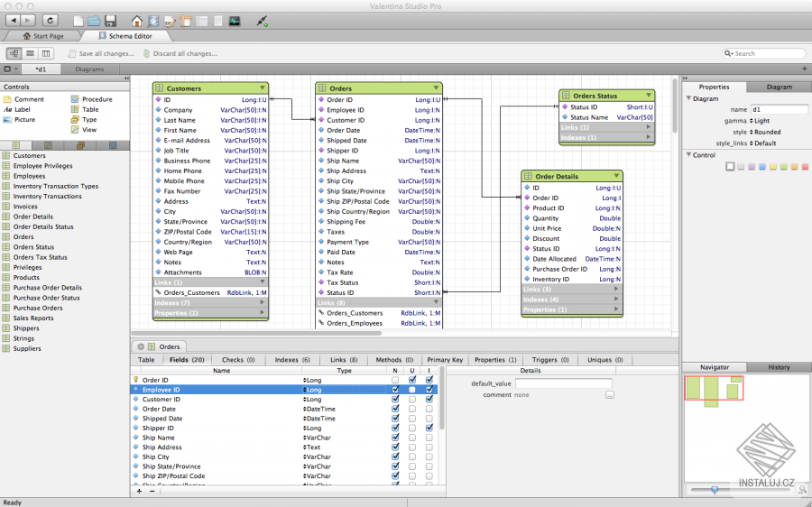Image resolution: width=812 pixels, height=507 pixels.
Task: Click the plus button to add a field
Action: click(x=139, y=491)
